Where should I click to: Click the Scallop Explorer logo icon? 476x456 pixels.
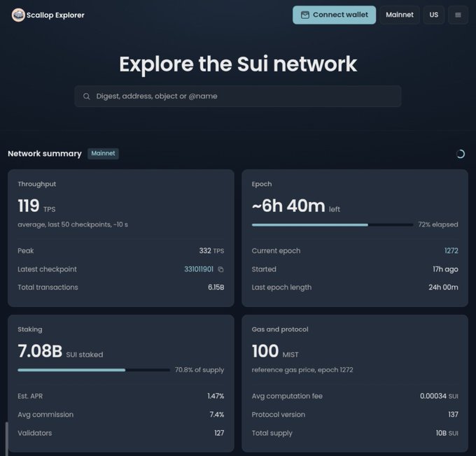point(18,15)
